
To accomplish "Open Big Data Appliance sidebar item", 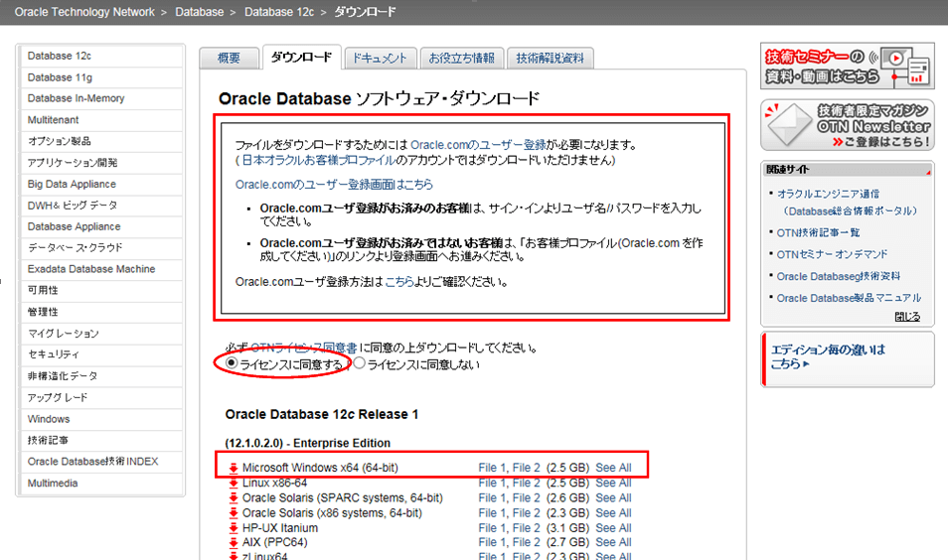I will coord(101,185).
